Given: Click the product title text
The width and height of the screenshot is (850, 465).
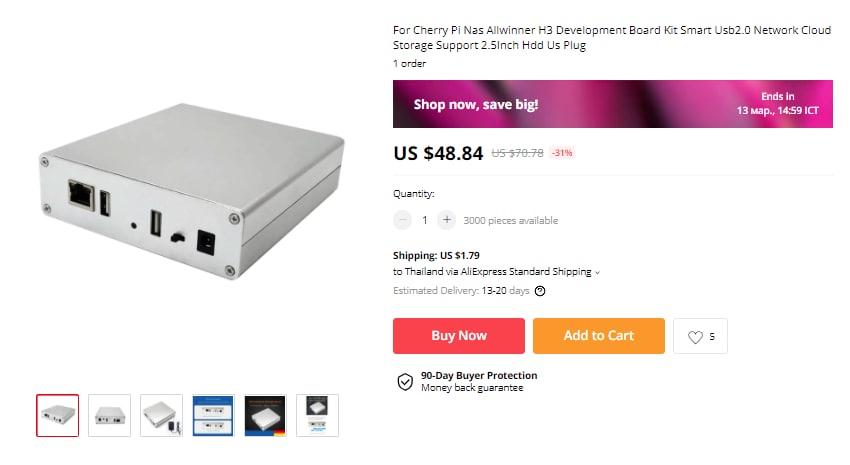Looking at the screenshot, I should pyautogui.click(x=611, y=37).
